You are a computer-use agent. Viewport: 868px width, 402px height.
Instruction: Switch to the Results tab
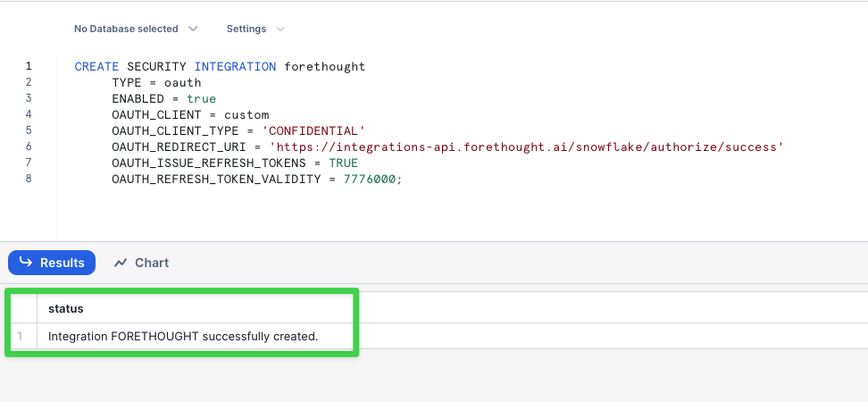(x=52, y=263)
